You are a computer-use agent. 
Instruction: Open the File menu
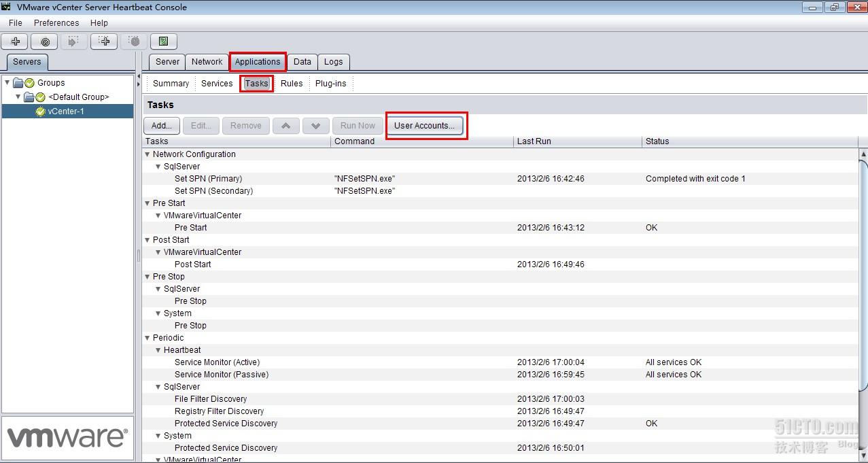click(16, 22)
